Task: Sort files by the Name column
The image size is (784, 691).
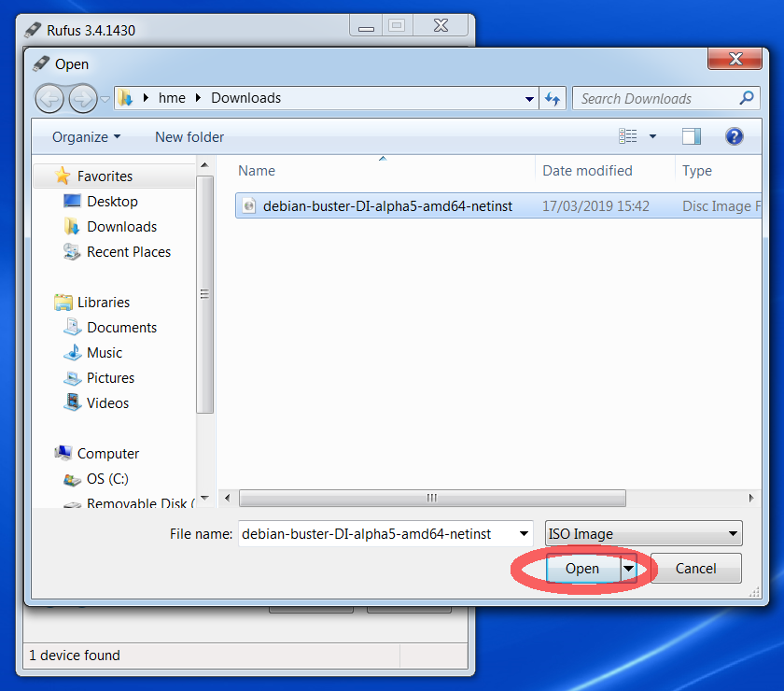Action: [257, 171]
